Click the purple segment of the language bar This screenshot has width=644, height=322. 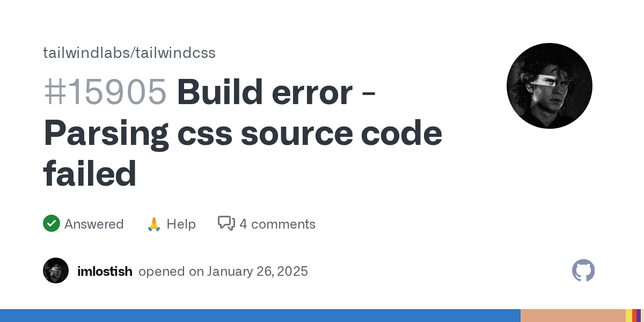(639, 316)
